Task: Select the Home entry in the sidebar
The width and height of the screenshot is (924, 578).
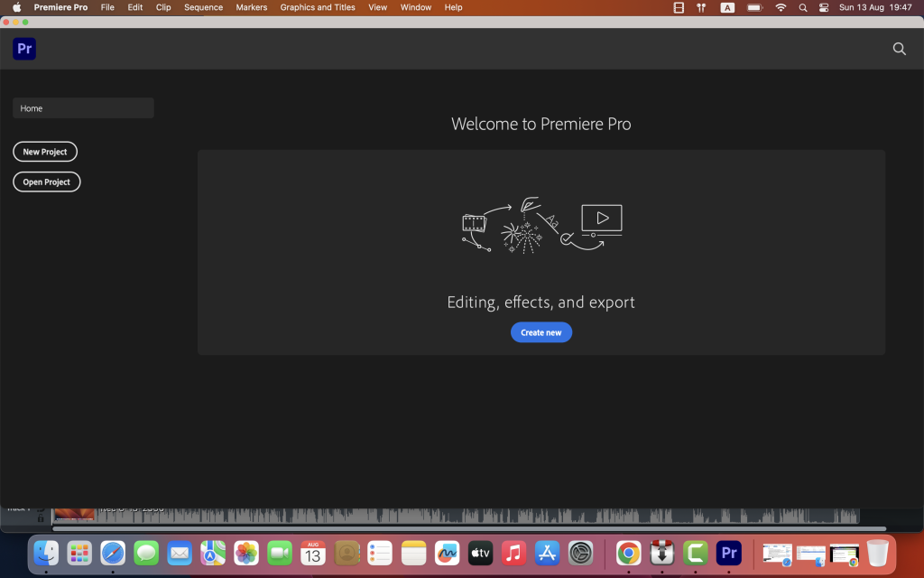Action: 83,108
